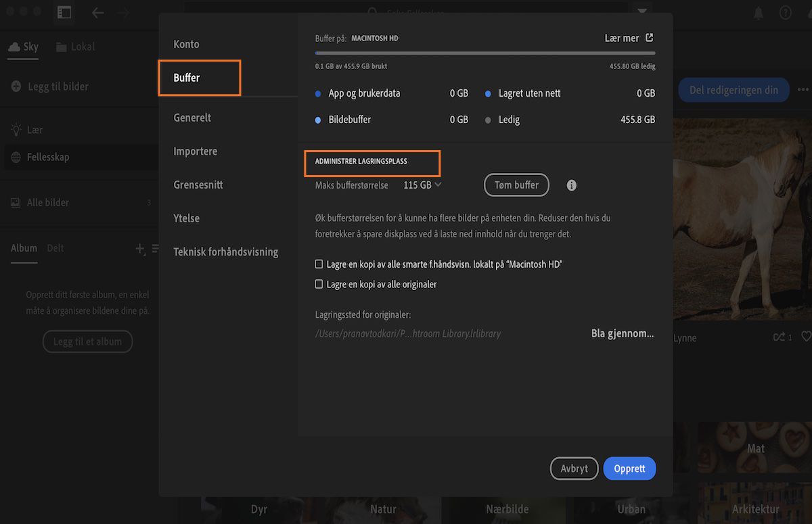Switch to the Delt tab

click(54, 248)
